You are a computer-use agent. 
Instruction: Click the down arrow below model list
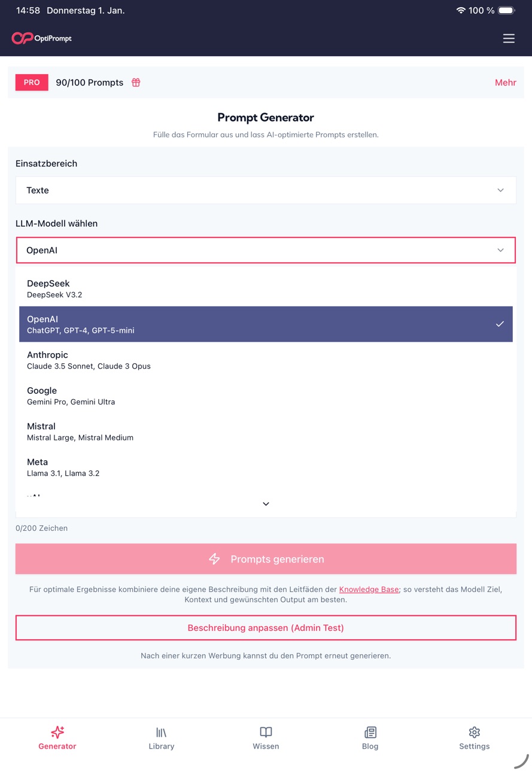pos(266,504)
